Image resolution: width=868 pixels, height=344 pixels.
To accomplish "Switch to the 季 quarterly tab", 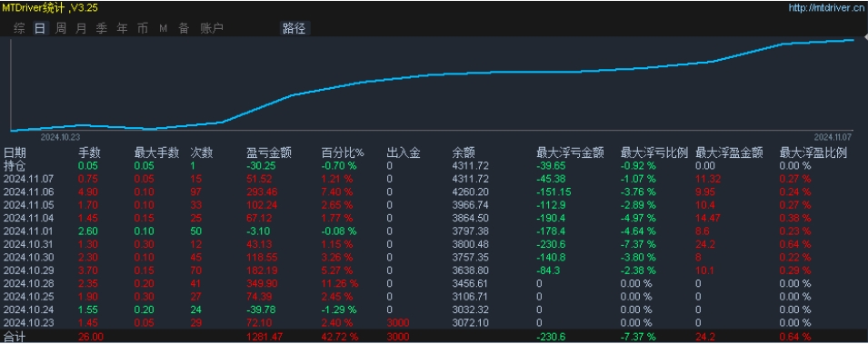I will tap(102, 29).
